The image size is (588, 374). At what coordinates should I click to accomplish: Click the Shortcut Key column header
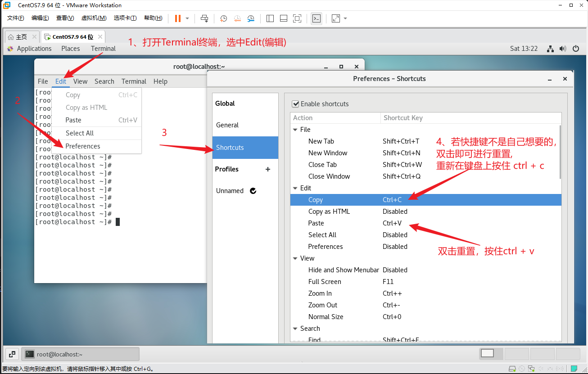[x=471, y=118]
